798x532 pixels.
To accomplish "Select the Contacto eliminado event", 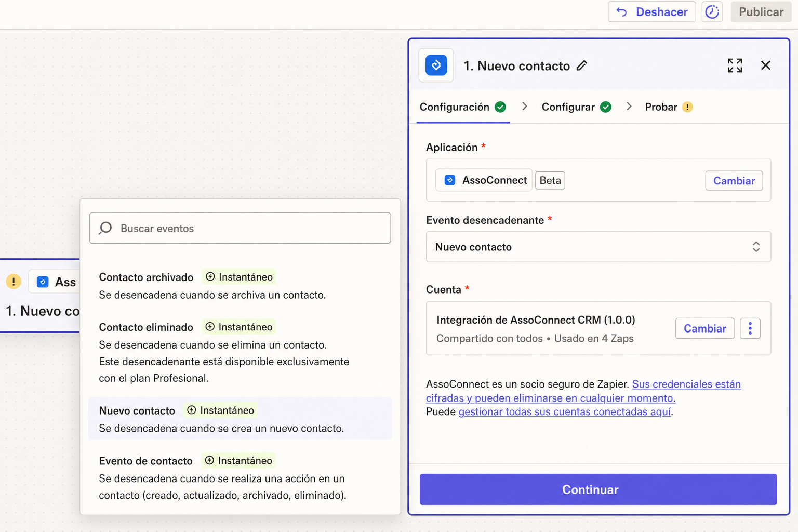I will (x=240, y=352).
